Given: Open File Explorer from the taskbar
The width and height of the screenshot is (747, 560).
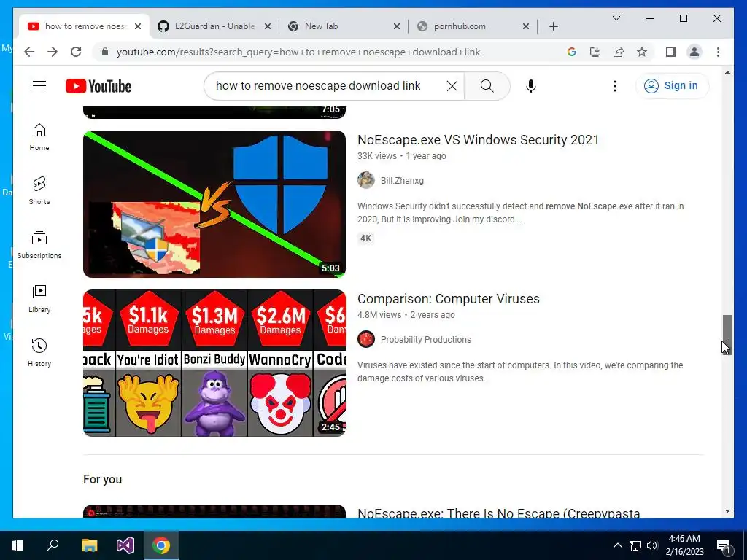Looking at the screenshot, I should point(89,545).
